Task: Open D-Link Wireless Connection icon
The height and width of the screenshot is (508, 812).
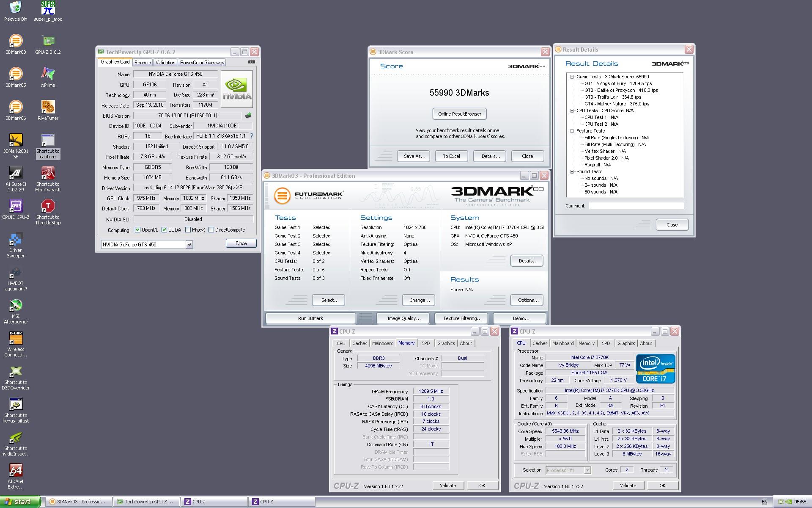Action: coord(16,344)
